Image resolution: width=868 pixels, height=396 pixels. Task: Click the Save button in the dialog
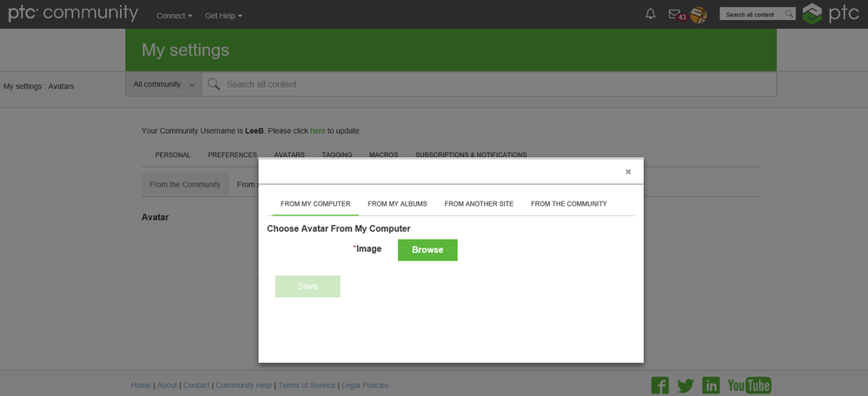point(308,286)
